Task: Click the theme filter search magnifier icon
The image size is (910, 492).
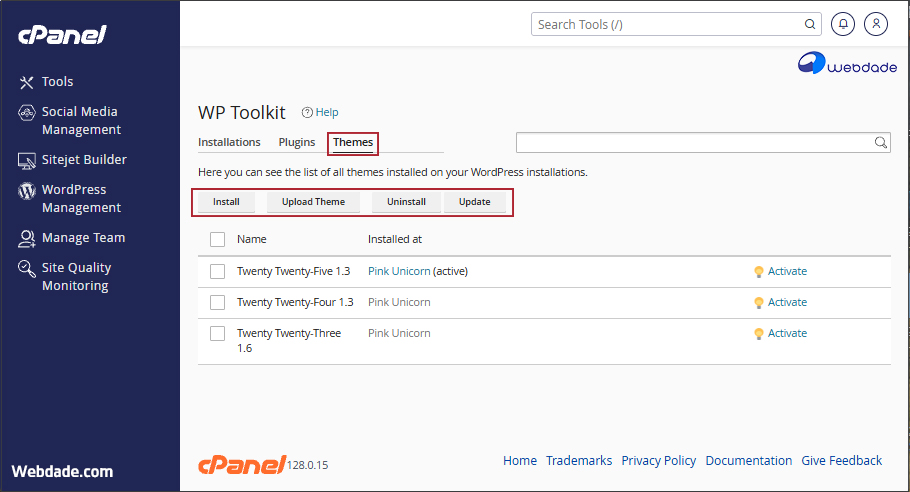Action: coord(881,143)
